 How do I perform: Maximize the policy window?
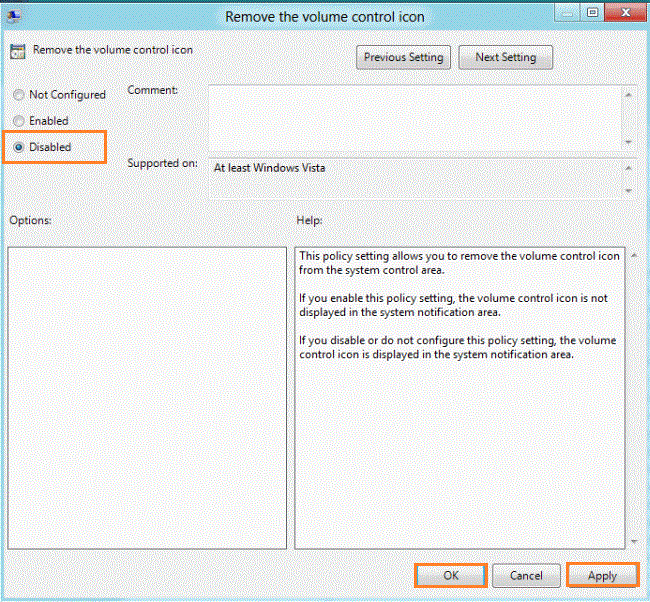tap(592, 13)
